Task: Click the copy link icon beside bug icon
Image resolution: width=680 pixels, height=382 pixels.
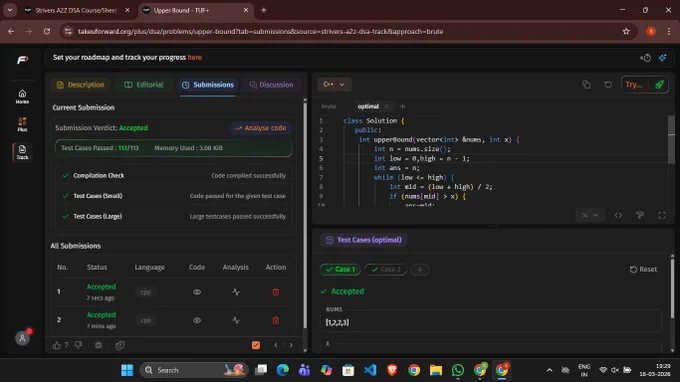Action: (120, 345)
